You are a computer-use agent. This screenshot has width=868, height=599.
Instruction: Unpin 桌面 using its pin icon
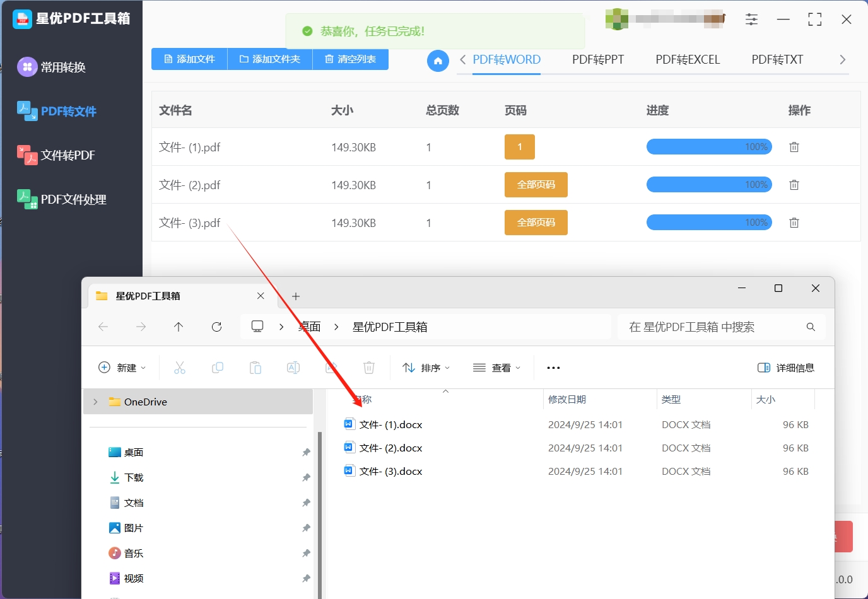pos(306,452)
